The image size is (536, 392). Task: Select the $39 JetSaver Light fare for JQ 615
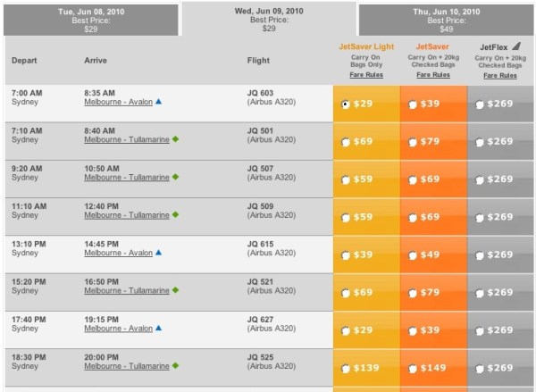(x=346, y=254)
